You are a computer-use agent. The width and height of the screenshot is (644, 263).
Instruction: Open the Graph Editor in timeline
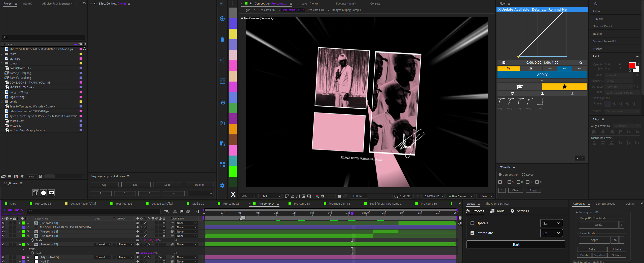click(197, 211)
